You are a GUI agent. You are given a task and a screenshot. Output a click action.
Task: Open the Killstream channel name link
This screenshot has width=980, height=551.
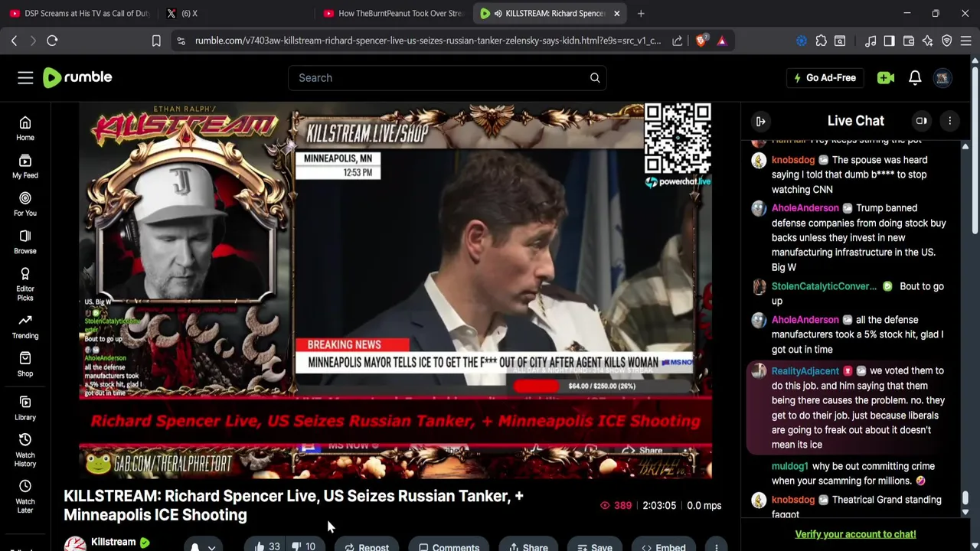[113, 542]
